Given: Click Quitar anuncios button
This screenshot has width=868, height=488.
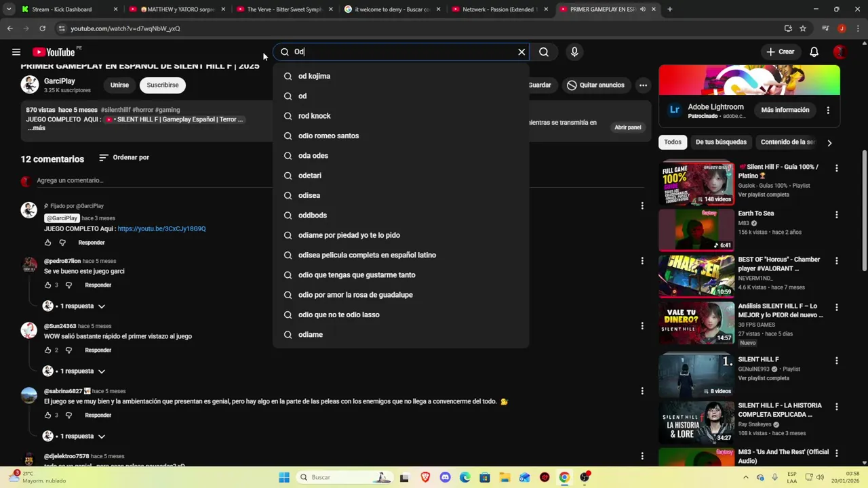Looking at the screenshot, I should pyautogui.click(x=595, y=85).
